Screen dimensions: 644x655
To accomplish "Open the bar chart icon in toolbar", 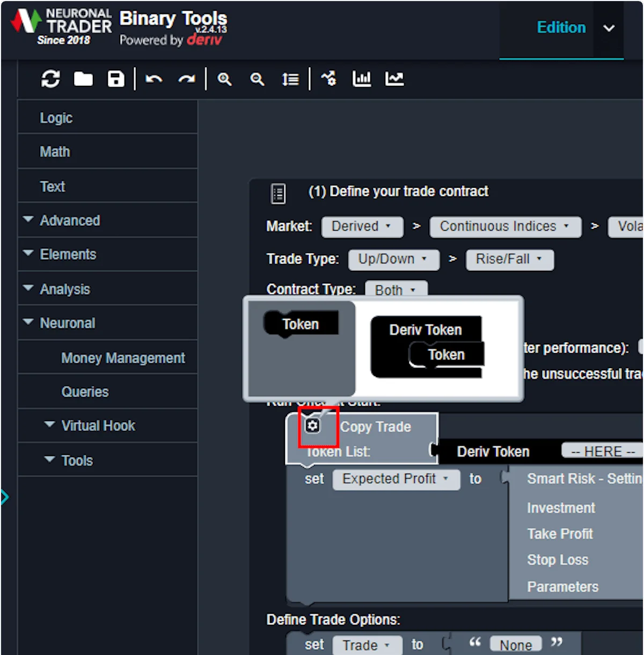I will pyautogui.click(x=361, y=79).
